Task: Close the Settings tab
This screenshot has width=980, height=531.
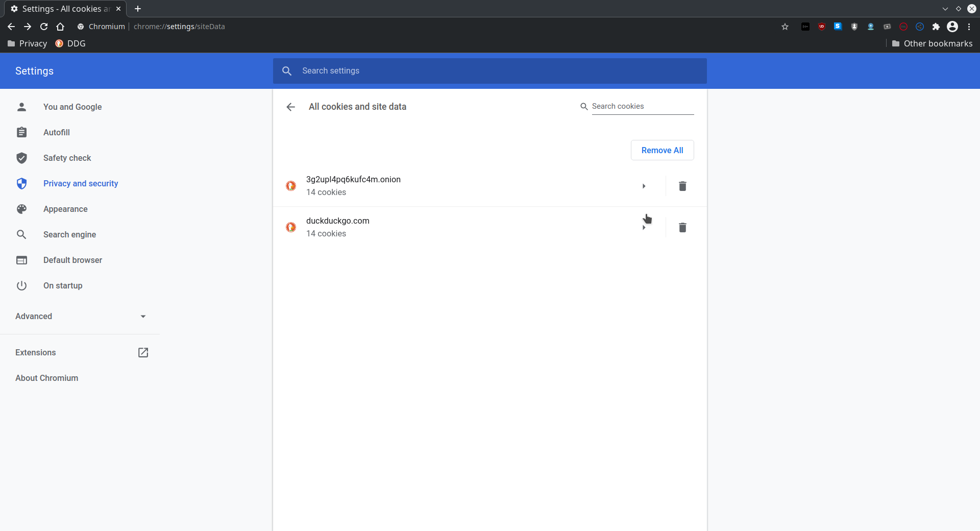Action: click(118, 9)
